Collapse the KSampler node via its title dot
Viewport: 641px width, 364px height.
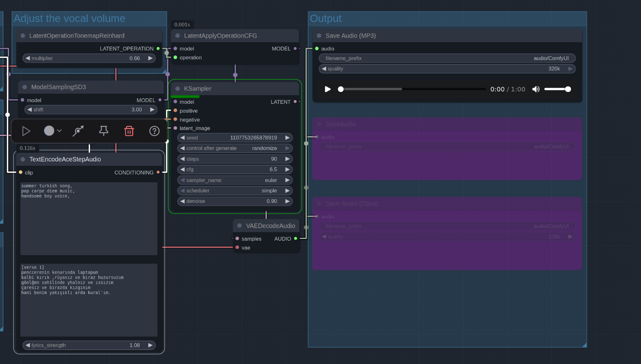point(178,89)
